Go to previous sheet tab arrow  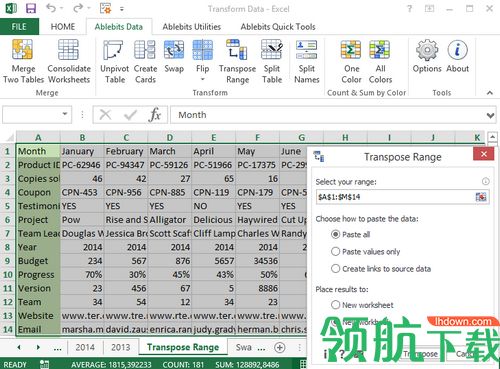tap(19, 348)
